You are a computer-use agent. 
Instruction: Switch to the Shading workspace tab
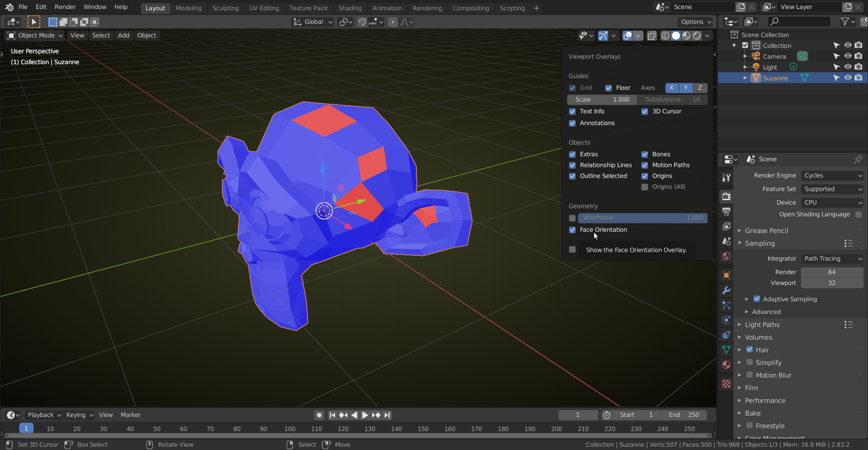click(350, 8)
